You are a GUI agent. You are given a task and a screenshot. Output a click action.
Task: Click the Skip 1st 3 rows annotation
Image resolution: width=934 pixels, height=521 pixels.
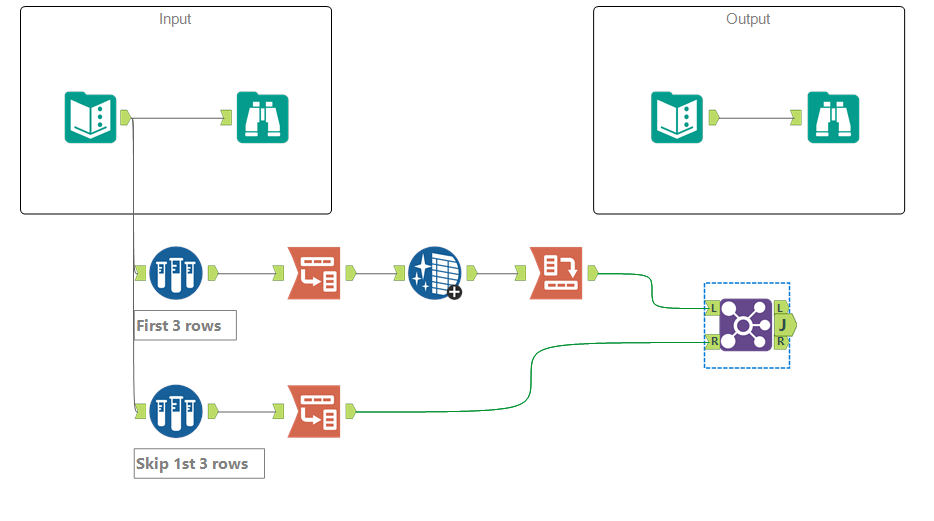point(199,463)
